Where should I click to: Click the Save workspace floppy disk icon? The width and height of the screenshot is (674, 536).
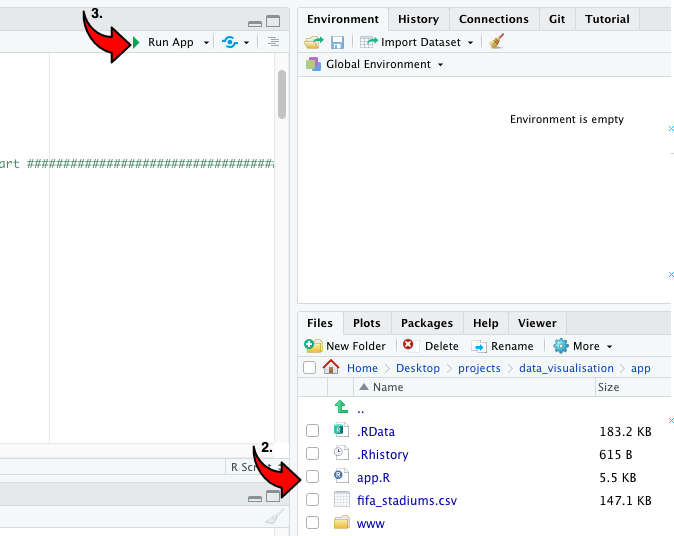(x=337, y=42)
